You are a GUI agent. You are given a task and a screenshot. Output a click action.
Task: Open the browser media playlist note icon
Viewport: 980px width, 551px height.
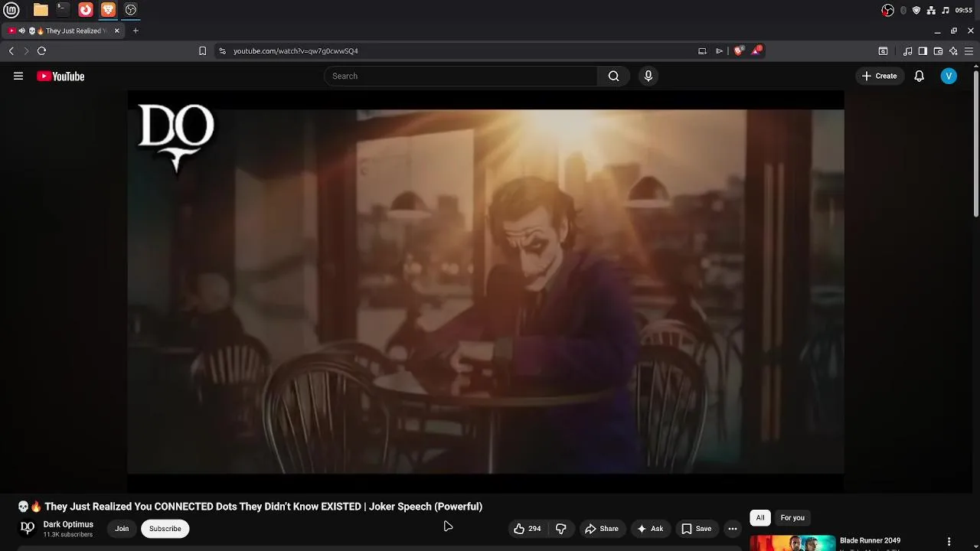907,51
